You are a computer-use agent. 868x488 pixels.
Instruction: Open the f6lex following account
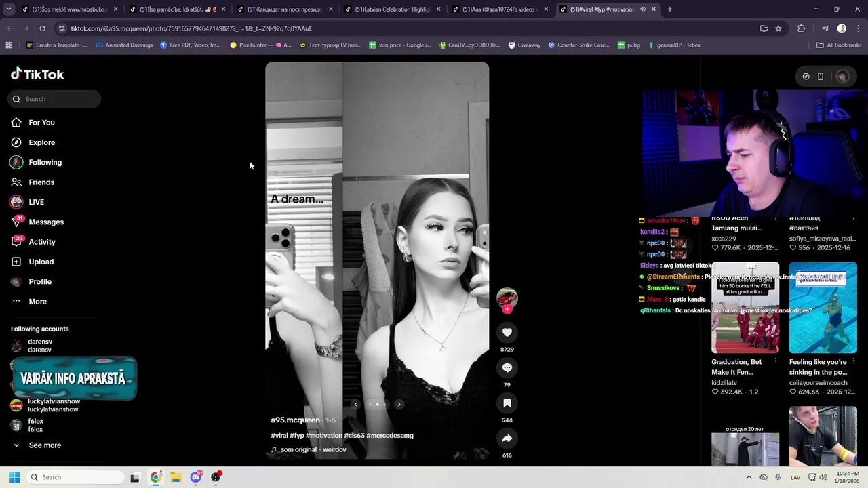[x=35, y=425]
